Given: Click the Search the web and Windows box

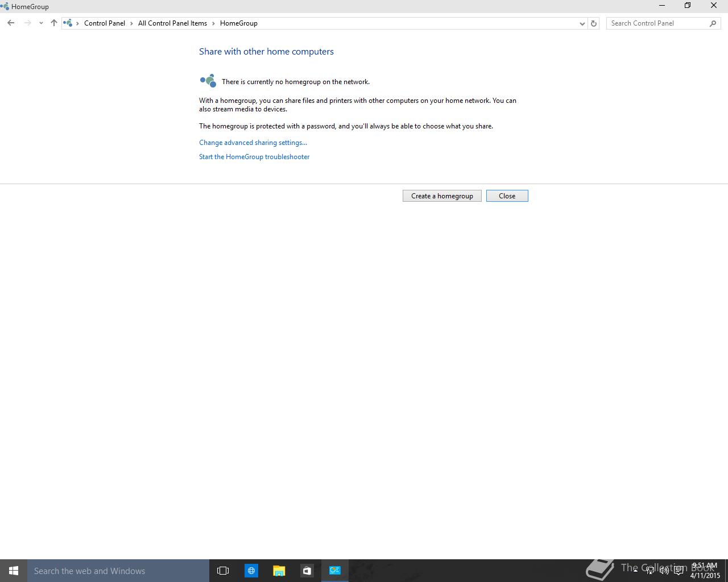Looking at the screenshot, I should tap(118, 571).
